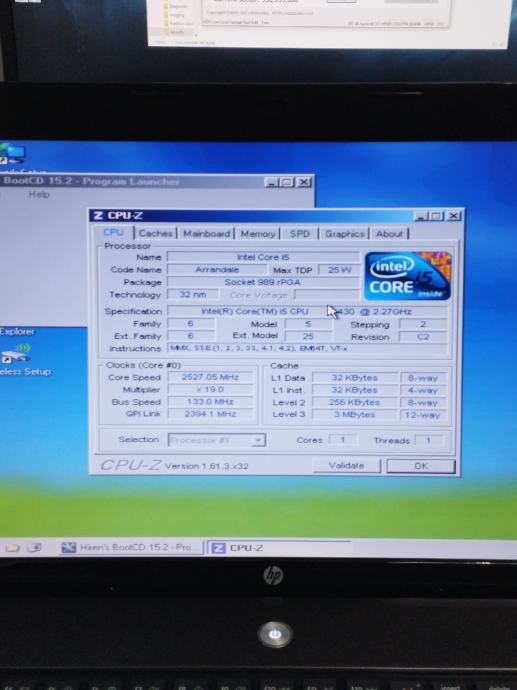Click the show desktop quick launch icon
The height and width of the screenshot is (690, 517).
pyautogui.click(x=34, y=548)
